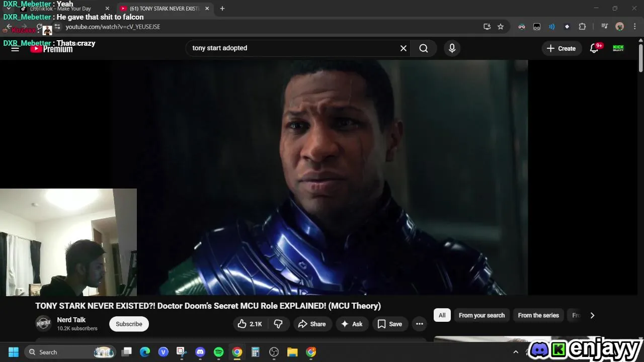Go to YouTube Premium home logo

(x=51, y=49)
